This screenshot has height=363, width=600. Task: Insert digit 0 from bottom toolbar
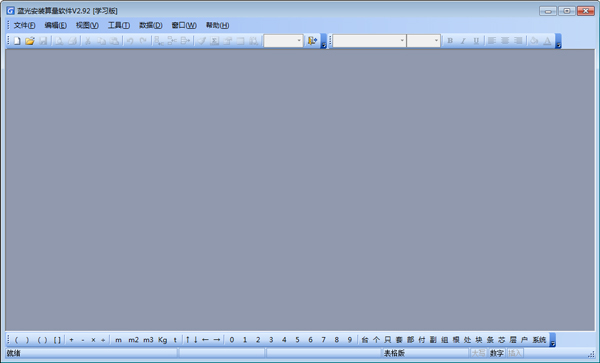click(x=232, y=340)
